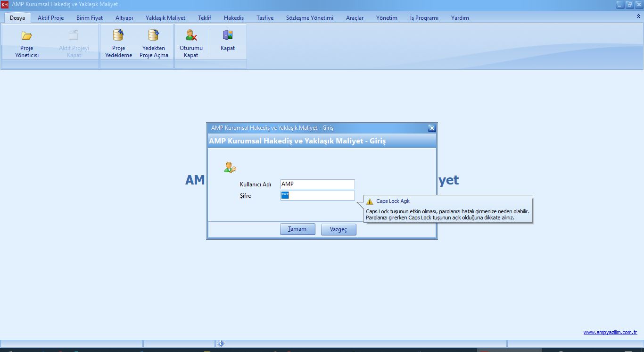
Task: Switch to the Hakediş tab
Action: [234, 18]
